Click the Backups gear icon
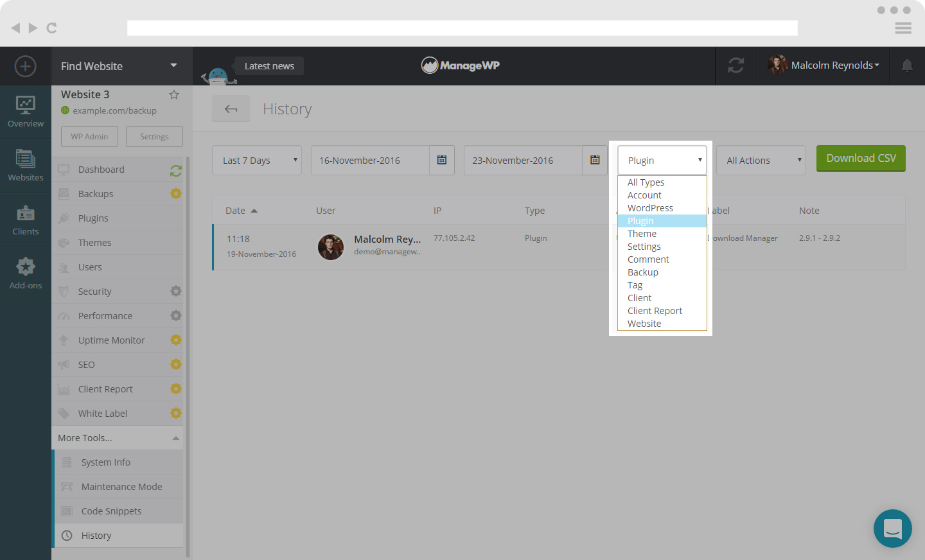Viewport: 925px width, 560px height. 176,193
